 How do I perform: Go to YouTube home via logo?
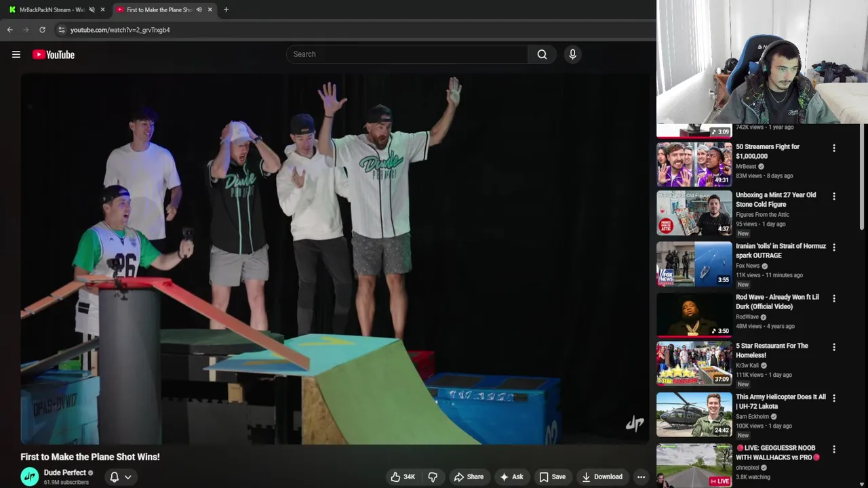point(54,54)
